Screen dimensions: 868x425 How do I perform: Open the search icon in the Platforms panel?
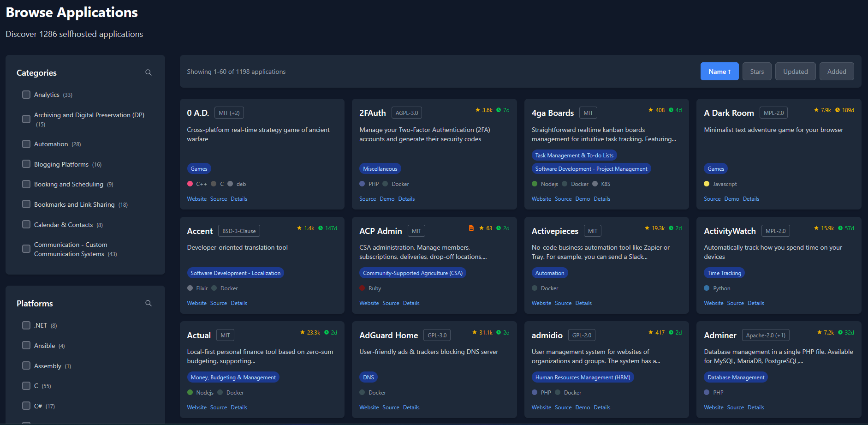point(148,303)
